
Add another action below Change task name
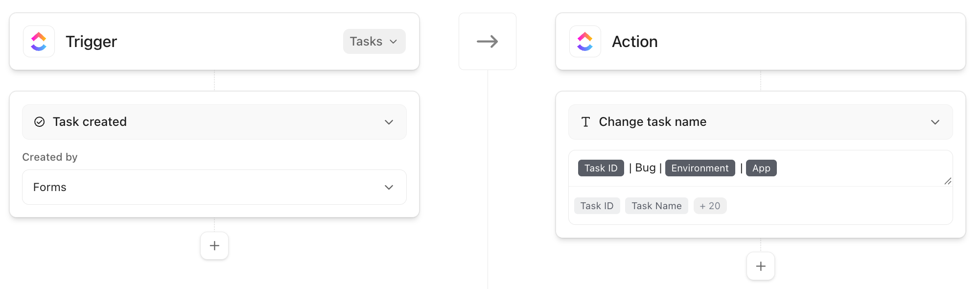(760, 266)
